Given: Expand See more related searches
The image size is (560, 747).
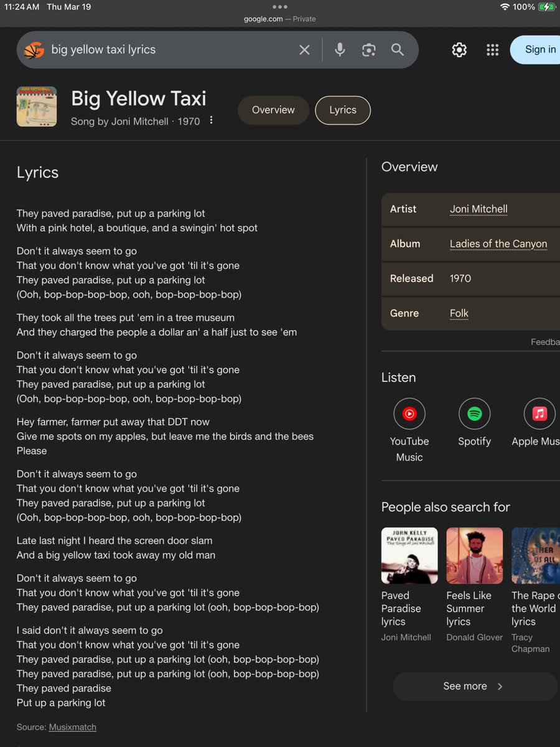Looking at the screenshot, I should 475,686.
